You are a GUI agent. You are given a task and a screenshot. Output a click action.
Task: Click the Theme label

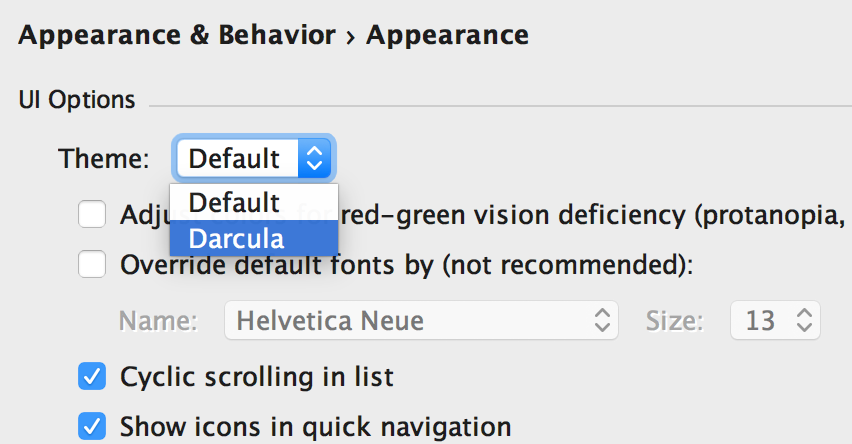point(104,158)
